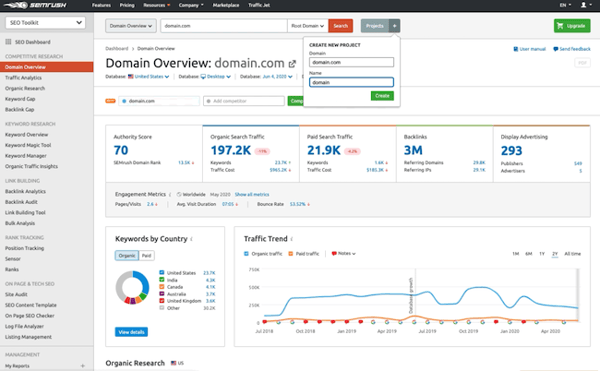Expand the United States database dropdown
This screenshot has width=600, height=371.
(x=152, y=76)
